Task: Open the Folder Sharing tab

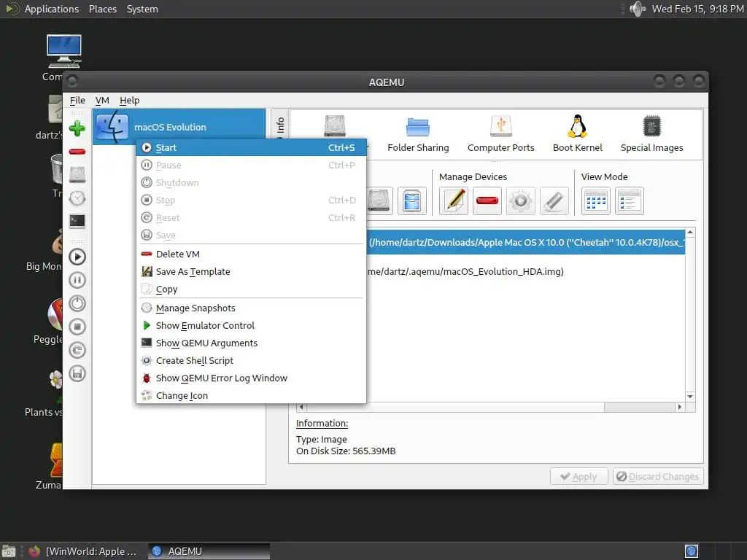Action: pyautogui.click(x=418, y=135)
